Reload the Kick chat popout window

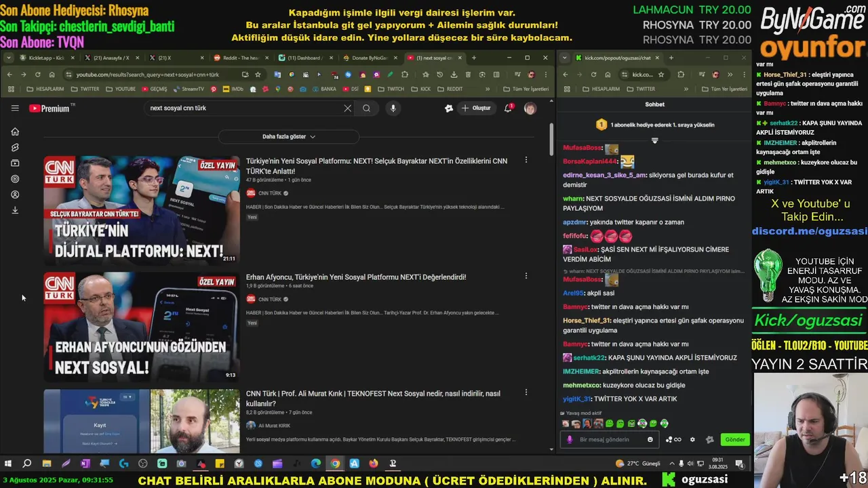(593, 75)
